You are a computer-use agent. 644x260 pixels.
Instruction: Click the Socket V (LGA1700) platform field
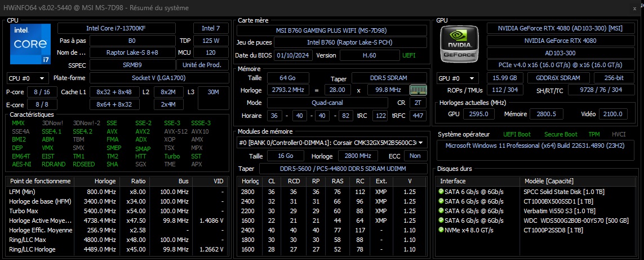[159, 78]
